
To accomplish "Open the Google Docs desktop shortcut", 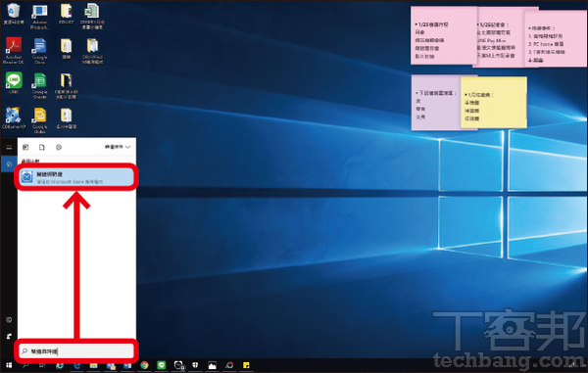I will pyautogui.click(x=39, y=51).
